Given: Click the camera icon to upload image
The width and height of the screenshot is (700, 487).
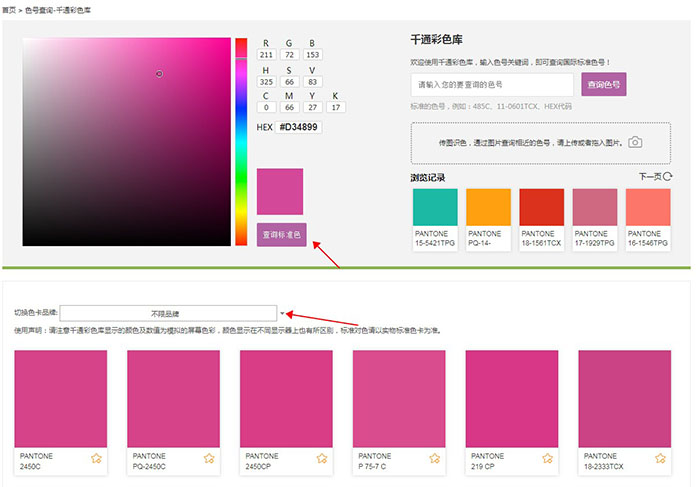Looking at the screenshot, I should click(x=634, y=142).
